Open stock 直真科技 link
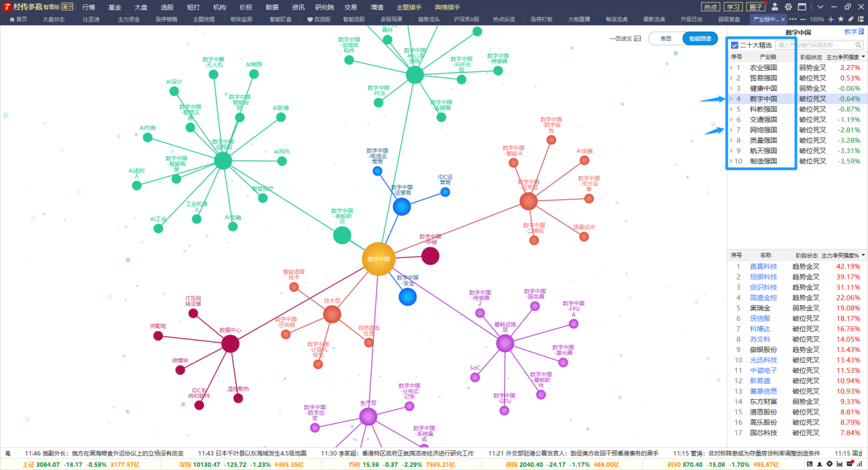Viewport: 868px width, 470px height. tap(763, 267)
